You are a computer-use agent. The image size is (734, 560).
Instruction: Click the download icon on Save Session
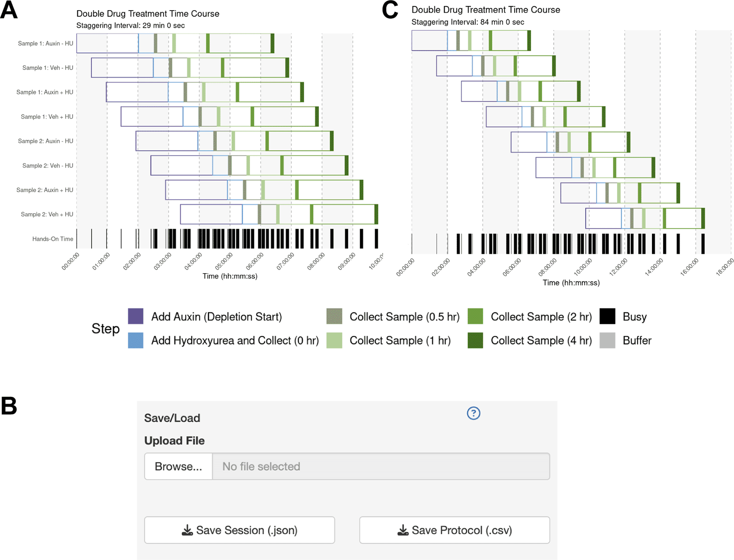tap(187, 530)
